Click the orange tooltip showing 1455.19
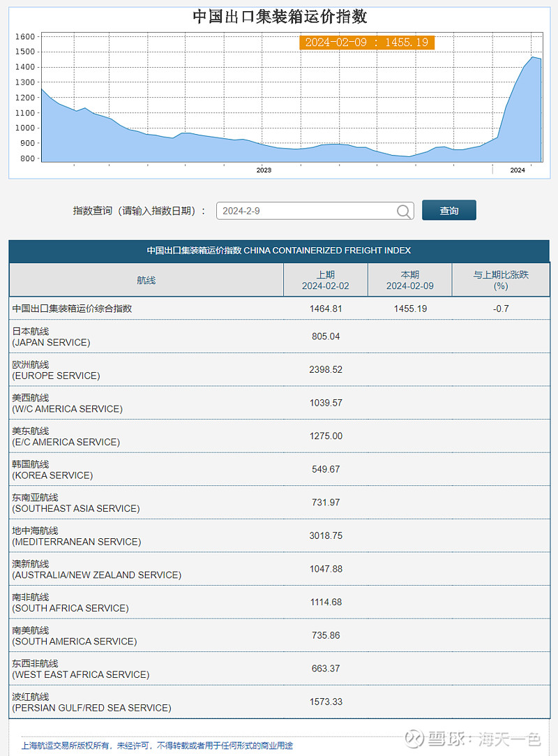Viewport: 558px width, 756px height. tap(368, 43)
